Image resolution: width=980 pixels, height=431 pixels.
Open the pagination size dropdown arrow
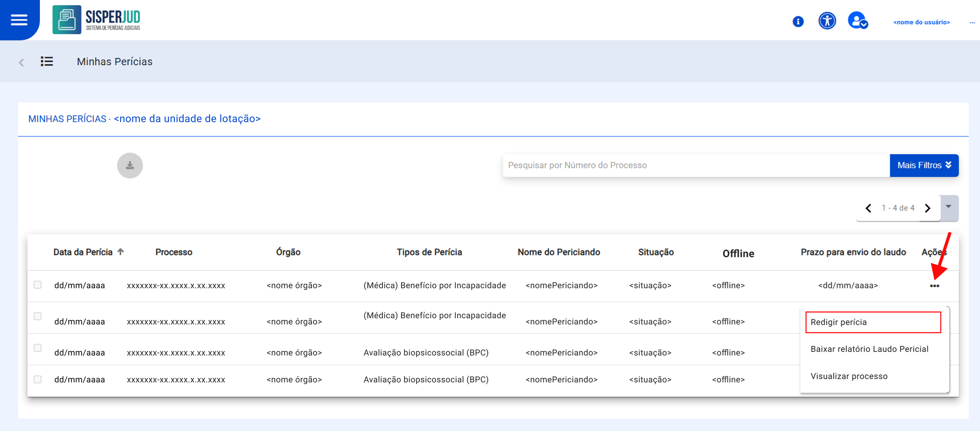[x=948, y=207]
